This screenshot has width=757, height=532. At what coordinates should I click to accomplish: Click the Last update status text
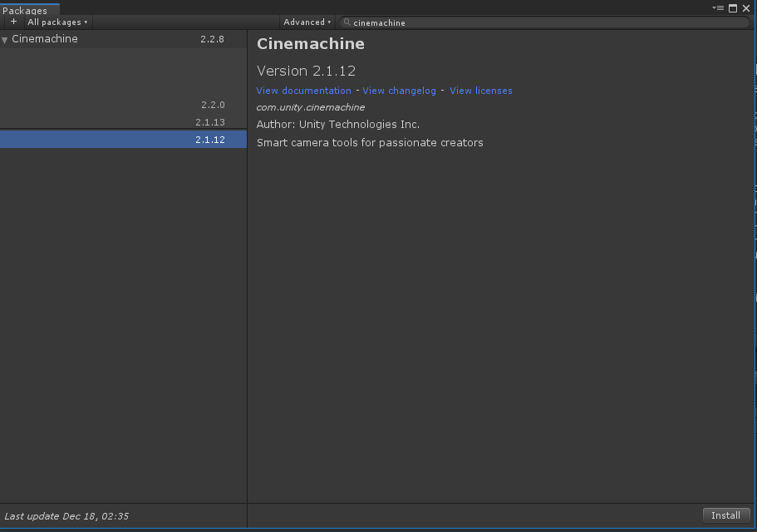[x=66, y=516]
